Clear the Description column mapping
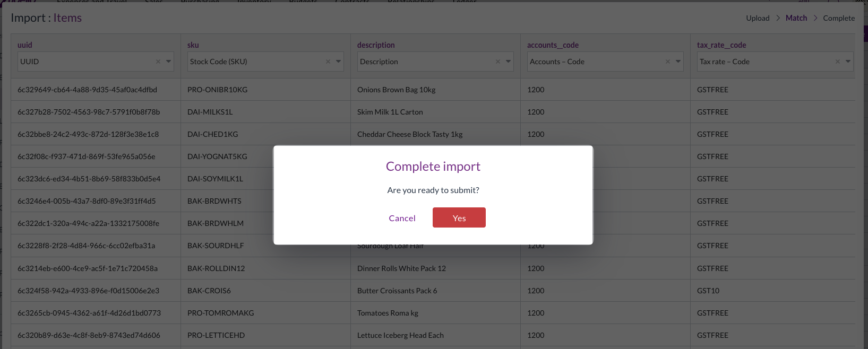 click(x=498, y=62)
